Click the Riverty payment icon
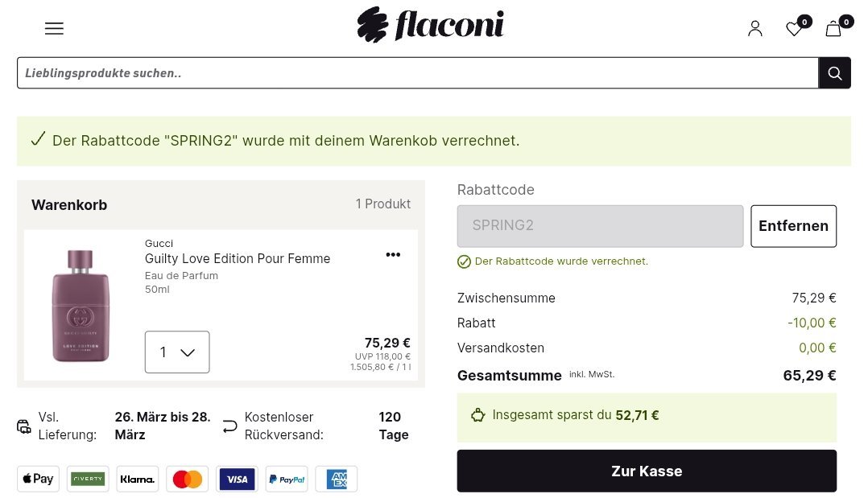The image size is (868, 498). point(88,479)
